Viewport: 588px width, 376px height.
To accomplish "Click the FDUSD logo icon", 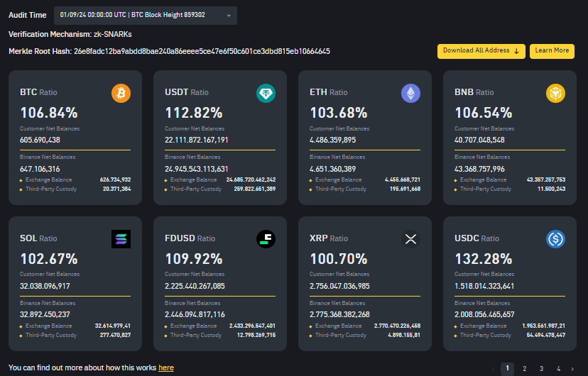I will (266, 239).
